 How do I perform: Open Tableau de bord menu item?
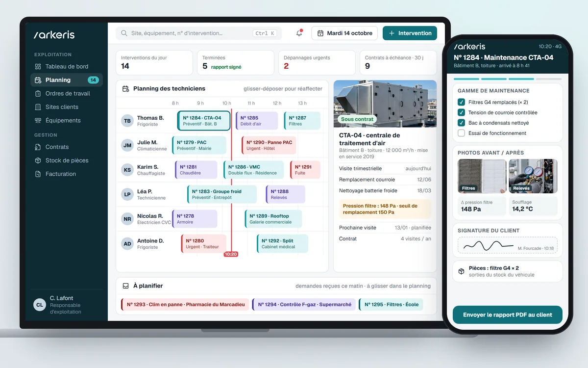67,67
